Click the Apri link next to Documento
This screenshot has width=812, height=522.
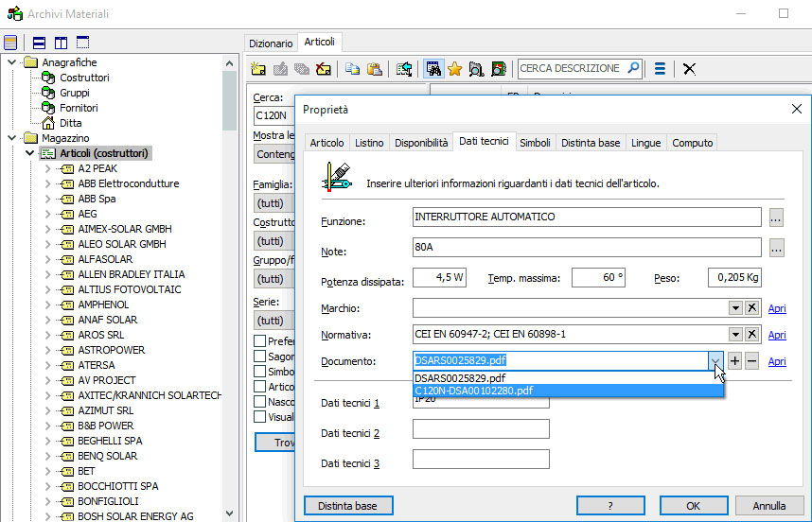point(777,361)
